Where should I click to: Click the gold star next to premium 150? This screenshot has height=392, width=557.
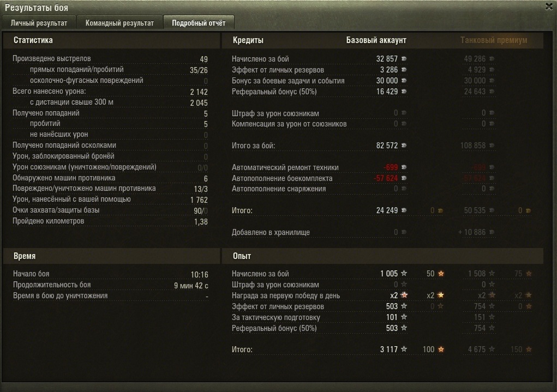[529, 349]
